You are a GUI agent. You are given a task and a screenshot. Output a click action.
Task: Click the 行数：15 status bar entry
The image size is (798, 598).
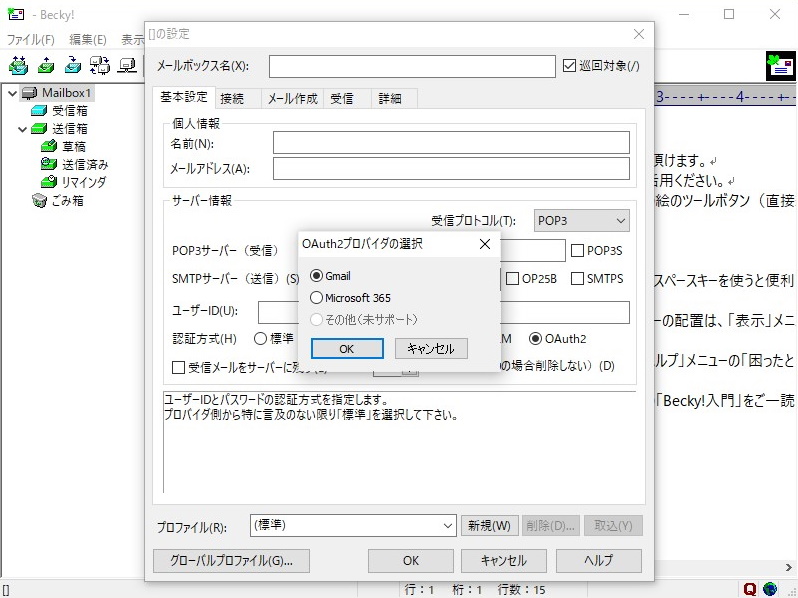pyautogui.click(x=522, y=589)
